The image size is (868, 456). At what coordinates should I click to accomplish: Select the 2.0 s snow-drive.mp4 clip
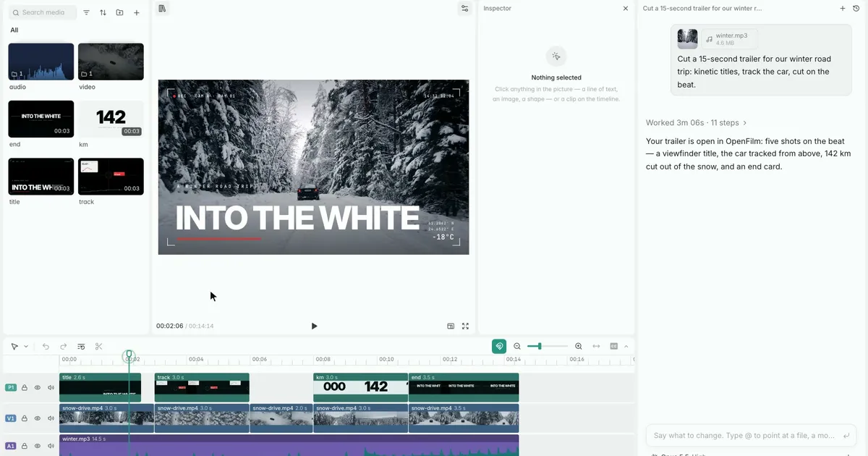point(281,418)
